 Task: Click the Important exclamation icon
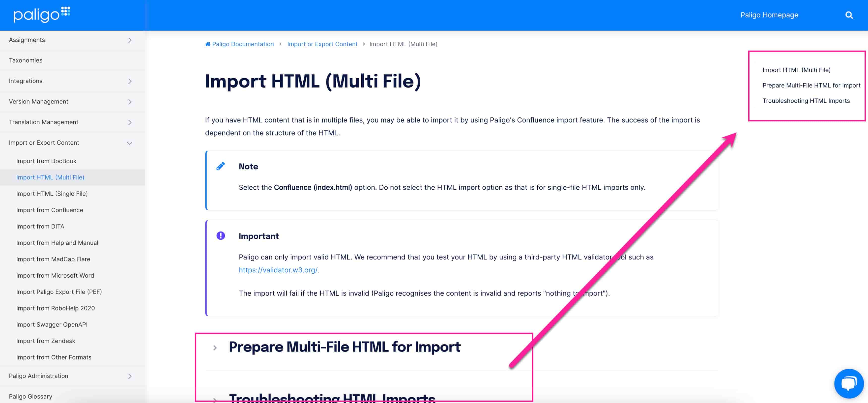pyautogui.click(x=221, y=235)
